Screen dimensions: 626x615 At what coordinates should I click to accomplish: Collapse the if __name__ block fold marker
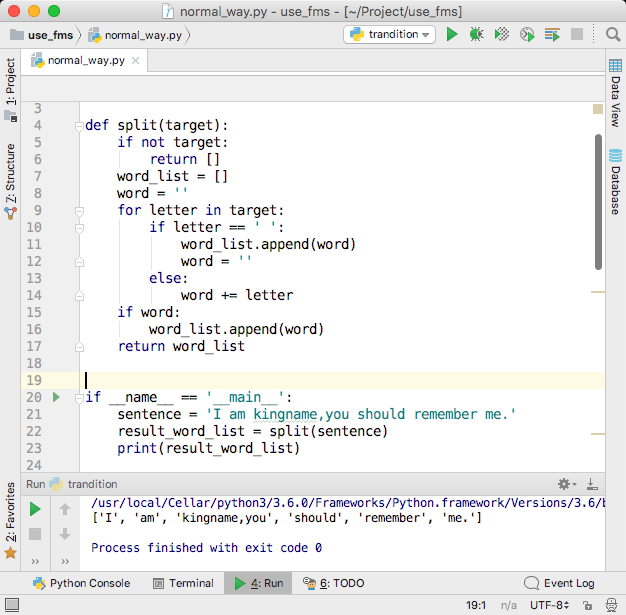pos(79,398)
